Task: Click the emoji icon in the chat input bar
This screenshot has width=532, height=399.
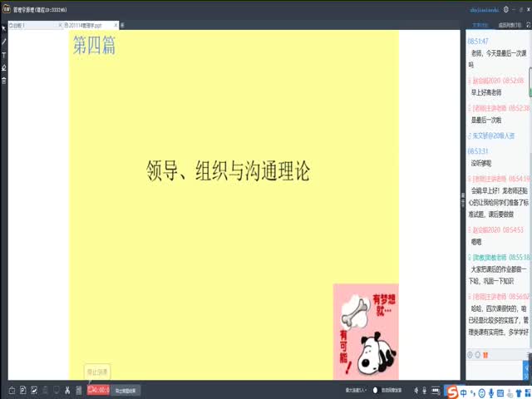Action: 478,355
